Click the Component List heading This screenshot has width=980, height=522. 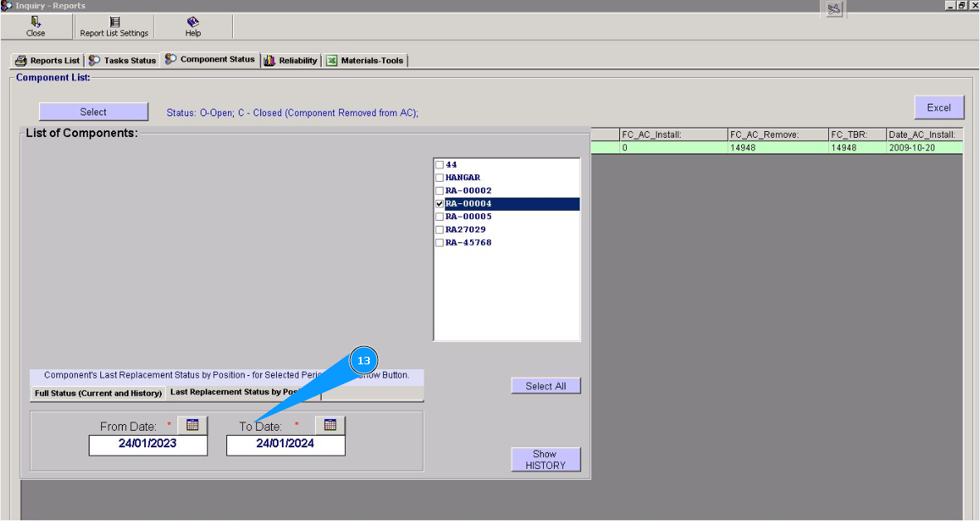click(x=53, y=78)
